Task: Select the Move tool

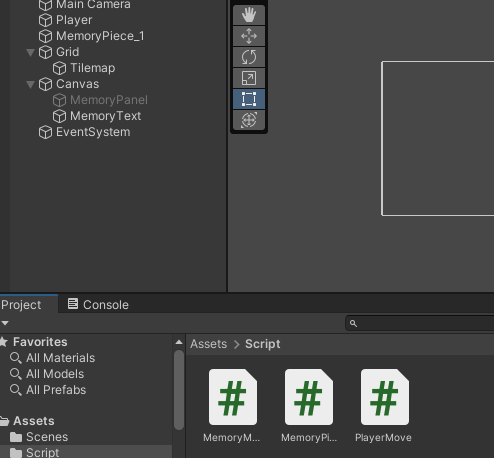Action: [x=249, y=36]
